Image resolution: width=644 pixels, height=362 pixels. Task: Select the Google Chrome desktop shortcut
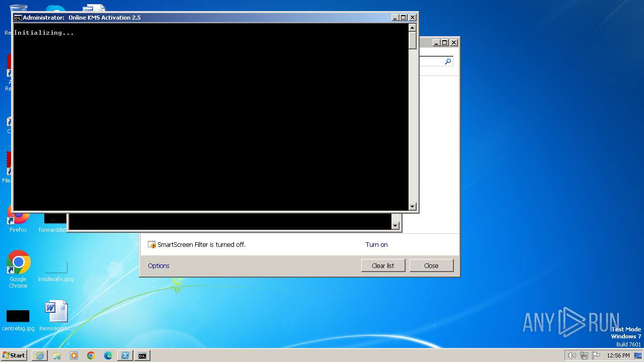point(18,269)
